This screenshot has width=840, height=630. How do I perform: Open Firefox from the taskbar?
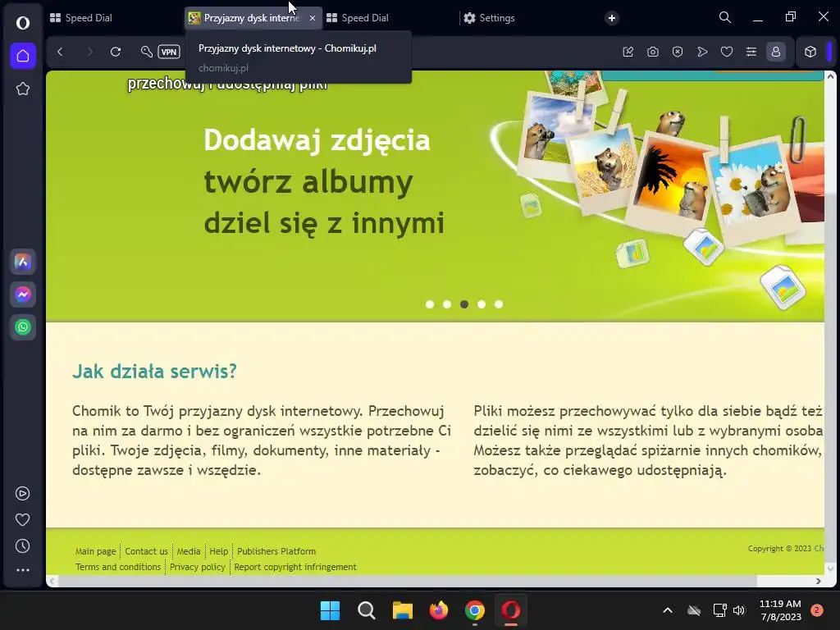coord(439,610)
